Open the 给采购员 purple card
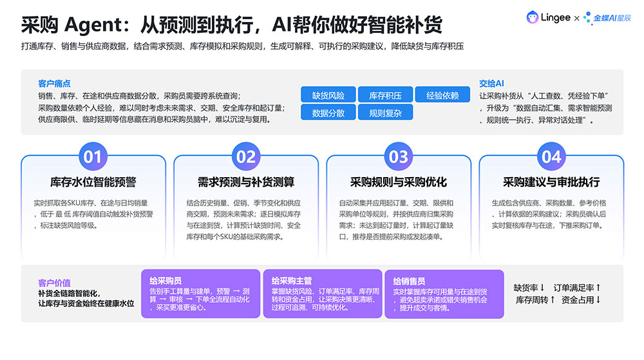The height and width of the screenshot is (360, 644). 201,294
